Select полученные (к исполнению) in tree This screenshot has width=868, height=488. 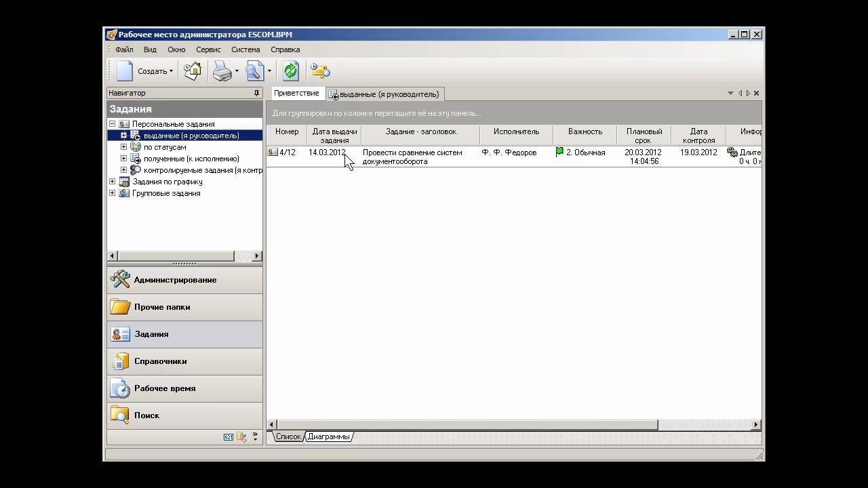[x=191, y=159]
